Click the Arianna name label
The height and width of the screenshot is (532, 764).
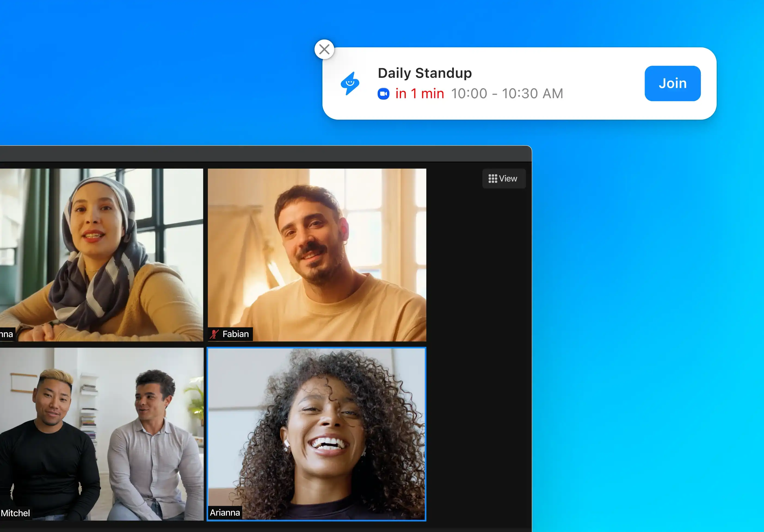225,512
